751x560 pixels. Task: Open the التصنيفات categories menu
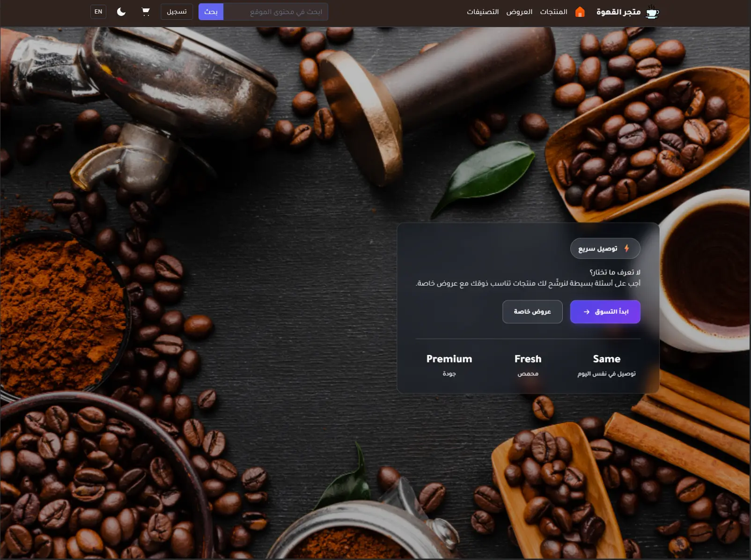click(482, 12)
